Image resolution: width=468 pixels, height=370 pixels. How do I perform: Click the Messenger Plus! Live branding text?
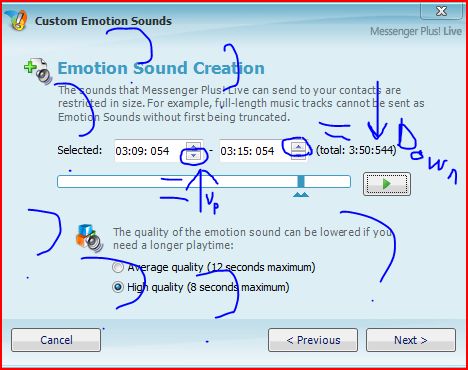click(x=416, y=31)
